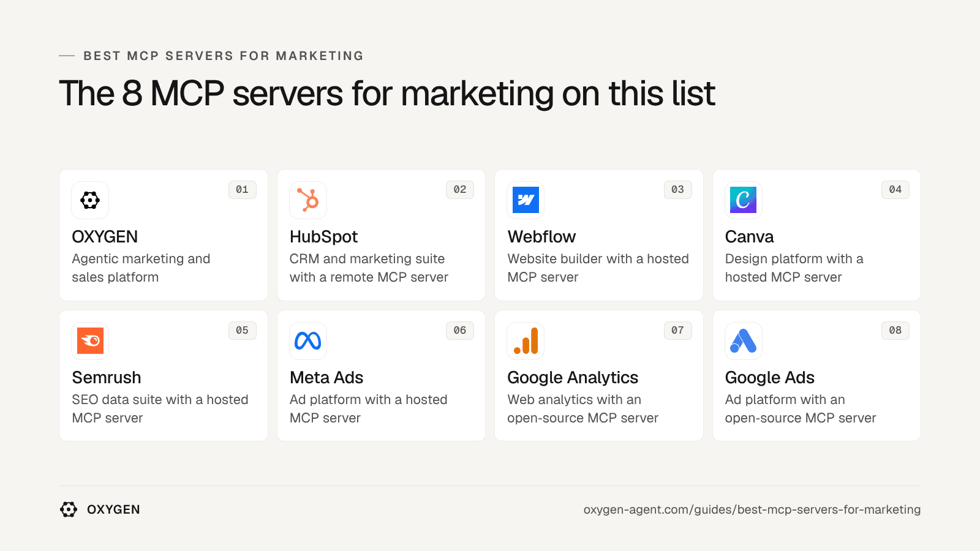Select the Webflow card title

click(541, 237)
